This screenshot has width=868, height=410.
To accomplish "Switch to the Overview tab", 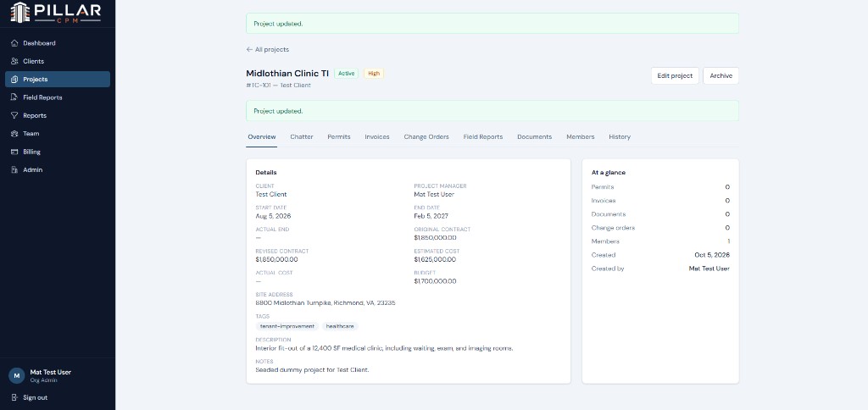I will click(262, 136).
